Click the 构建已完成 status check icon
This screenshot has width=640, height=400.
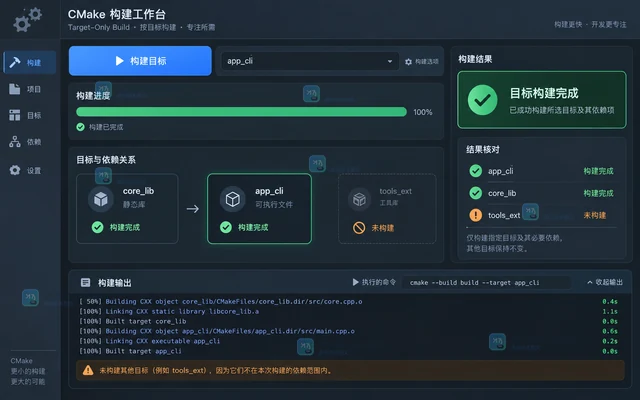point(80,127)
